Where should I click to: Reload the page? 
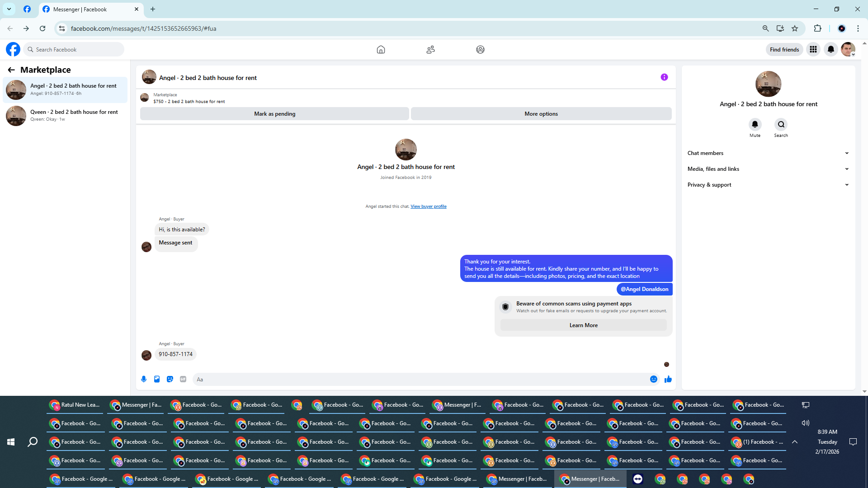pyautogui.click(x=42, y=28)
